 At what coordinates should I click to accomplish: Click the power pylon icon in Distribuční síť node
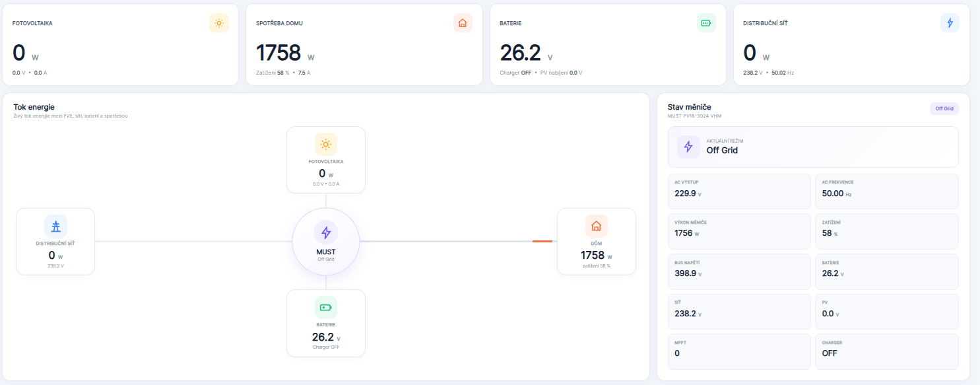click(55, 227)
